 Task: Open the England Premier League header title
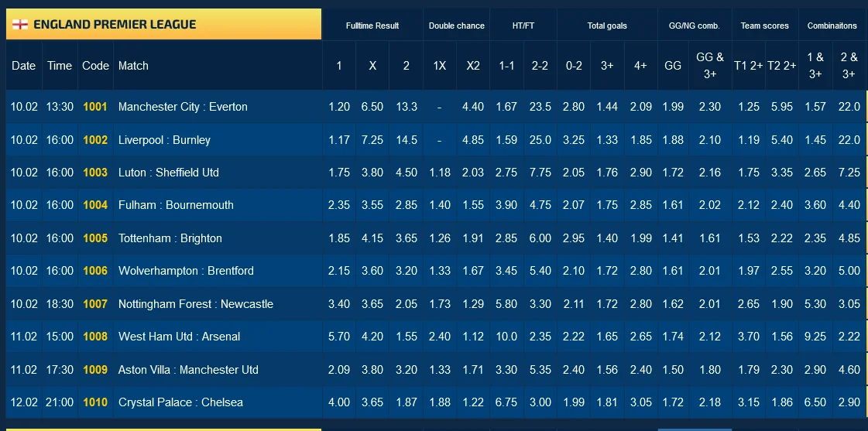coord(115,25)
